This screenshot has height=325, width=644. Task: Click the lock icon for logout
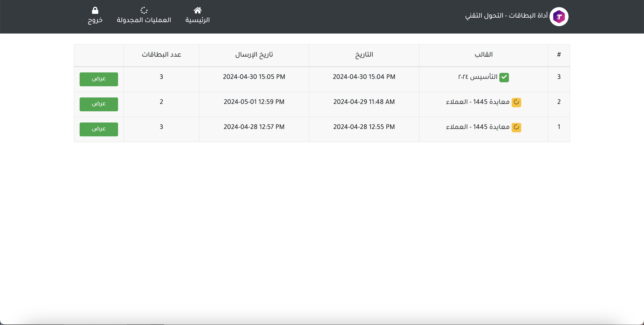point(95,10)
